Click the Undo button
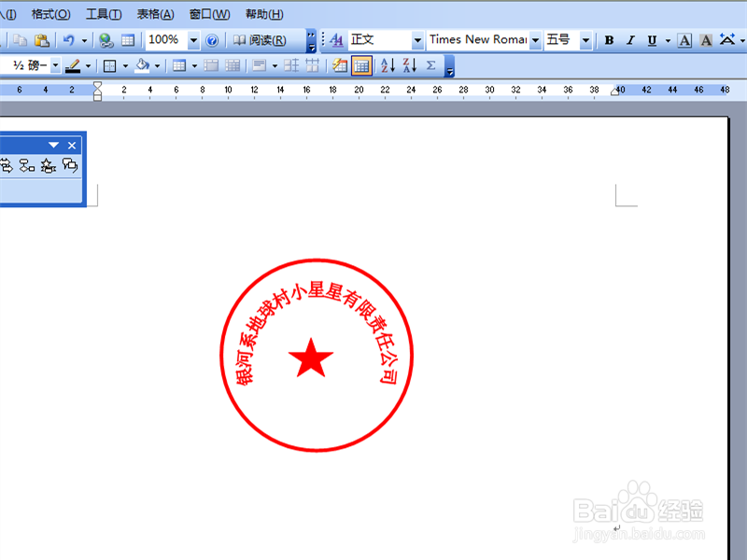 69,39
